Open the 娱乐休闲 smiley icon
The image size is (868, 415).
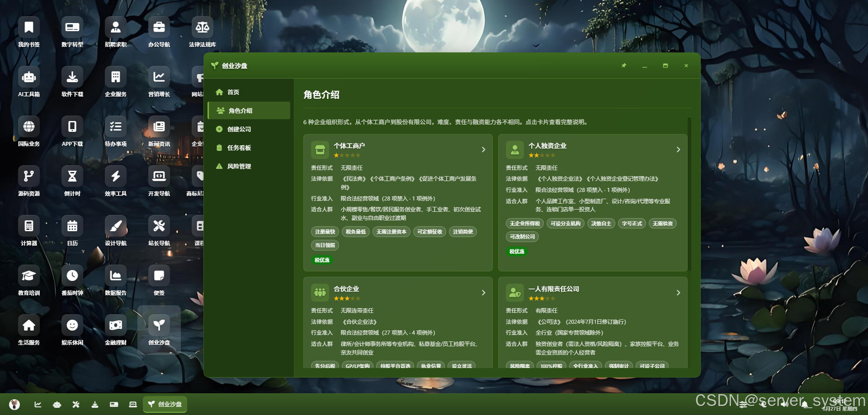[x=72, y=330]
